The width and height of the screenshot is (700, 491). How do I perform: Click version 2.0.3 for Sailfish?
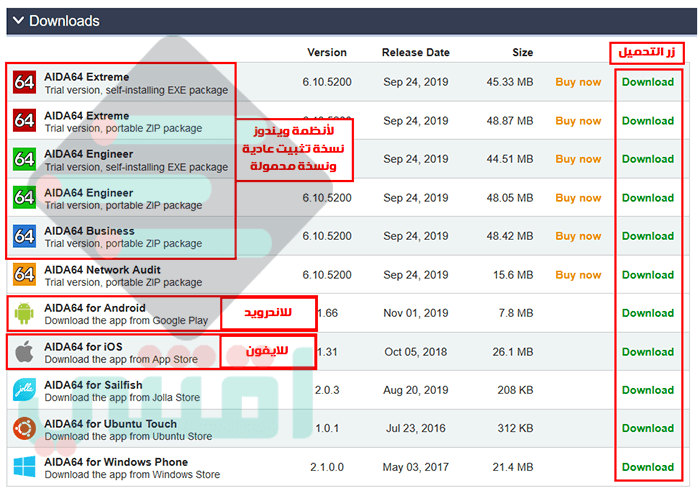click(x=327, y=390)
